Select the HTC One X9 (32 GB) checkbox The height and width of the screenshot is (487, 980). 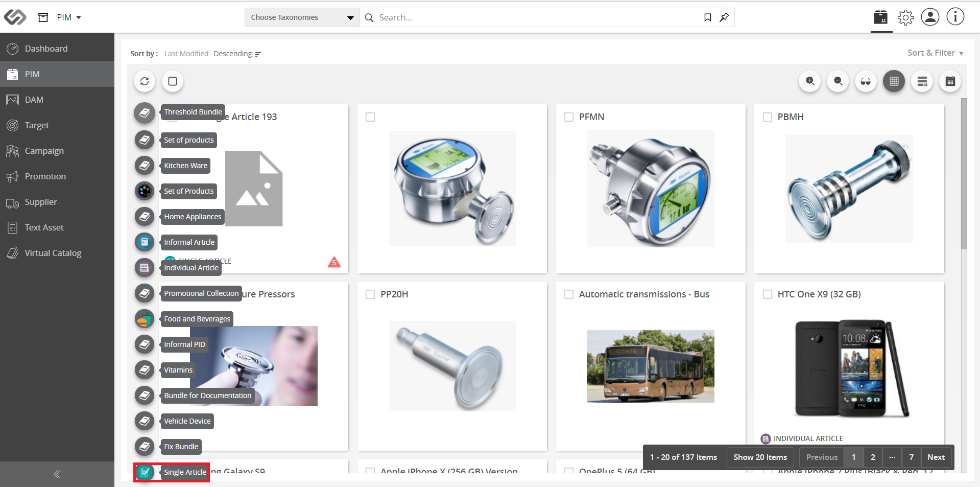click(767, 294)
